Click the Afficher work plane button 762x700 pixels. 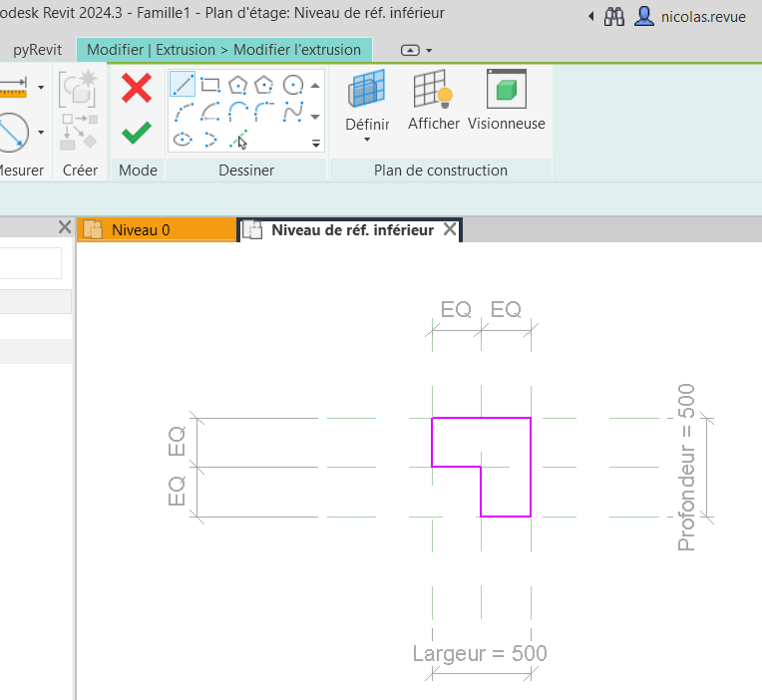434,101
